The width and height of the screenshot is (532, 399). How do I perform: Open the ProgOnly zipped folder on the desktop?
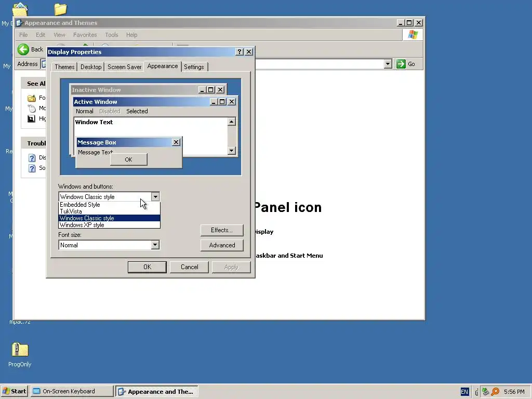pyautogui.click(x=20, y=355)
